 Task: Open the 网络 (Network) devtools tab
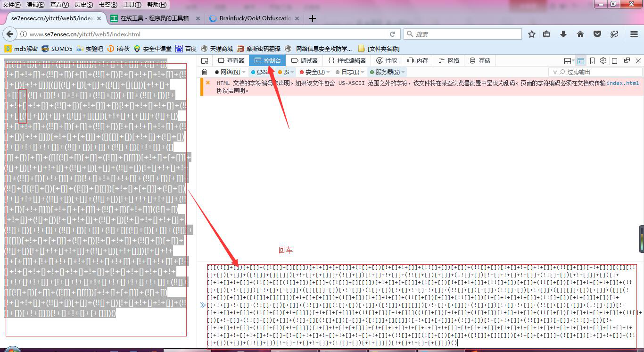coord(449,61)
